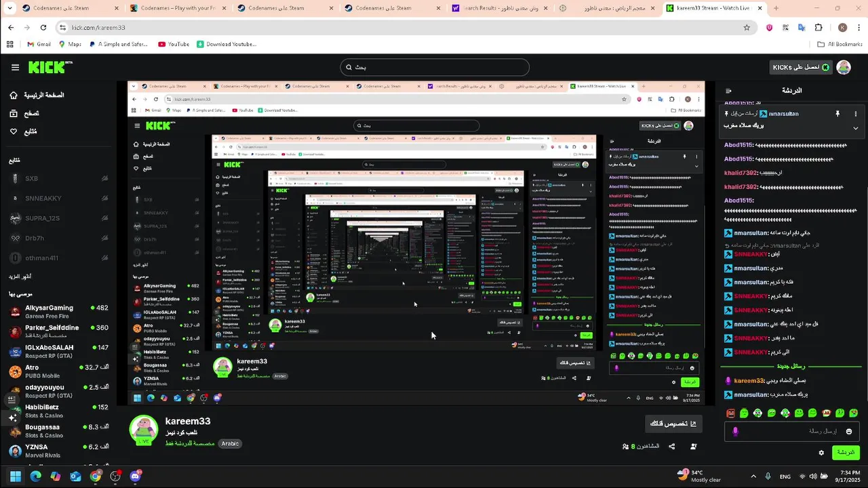Open the YouTube bookmark

(174, 44)
